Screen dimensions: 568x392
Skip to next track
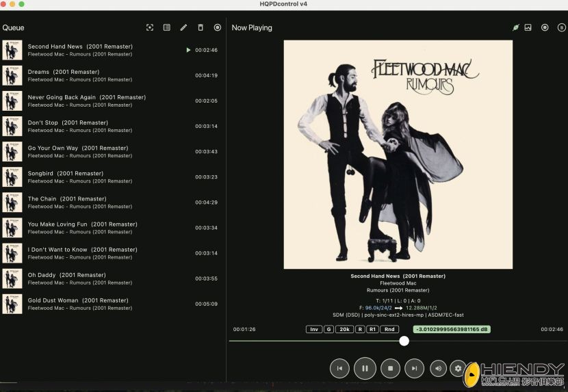click(414, 368)
